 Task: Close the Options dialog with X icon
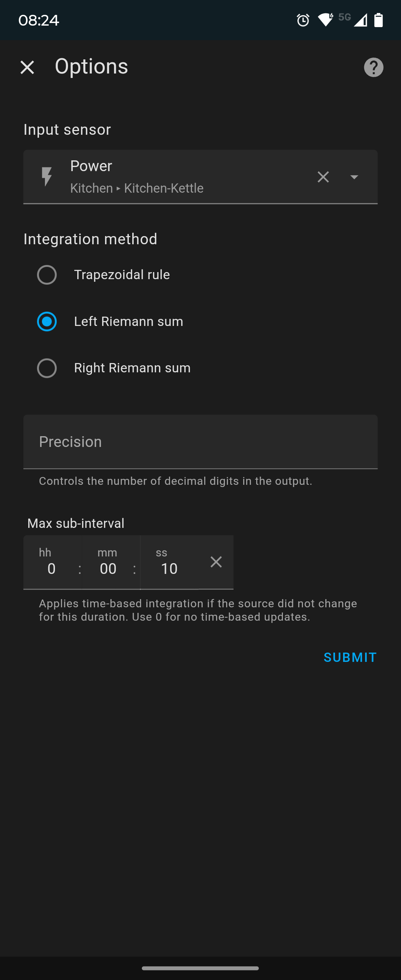27,67
